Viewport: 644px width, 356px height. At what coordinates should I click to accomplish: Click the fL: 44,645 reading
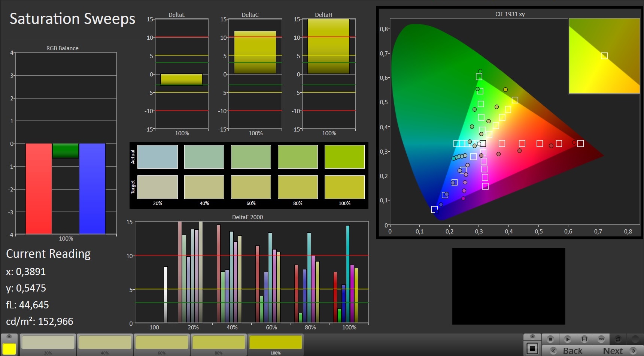pyautogui.click(x=27, y=305)
